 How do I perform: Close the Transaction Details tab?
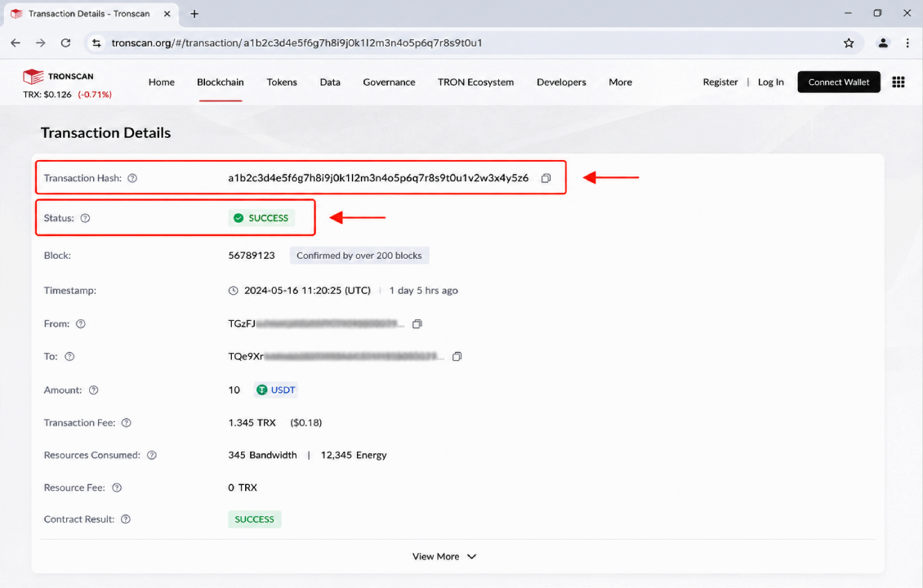point(167,14)
